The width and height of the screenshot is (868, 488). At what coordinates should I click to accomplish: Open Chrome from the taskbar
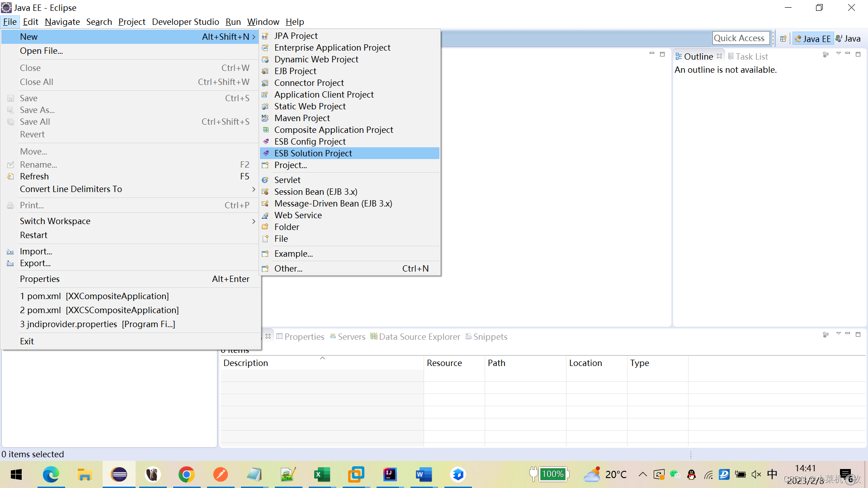click(x=186, y=474)
